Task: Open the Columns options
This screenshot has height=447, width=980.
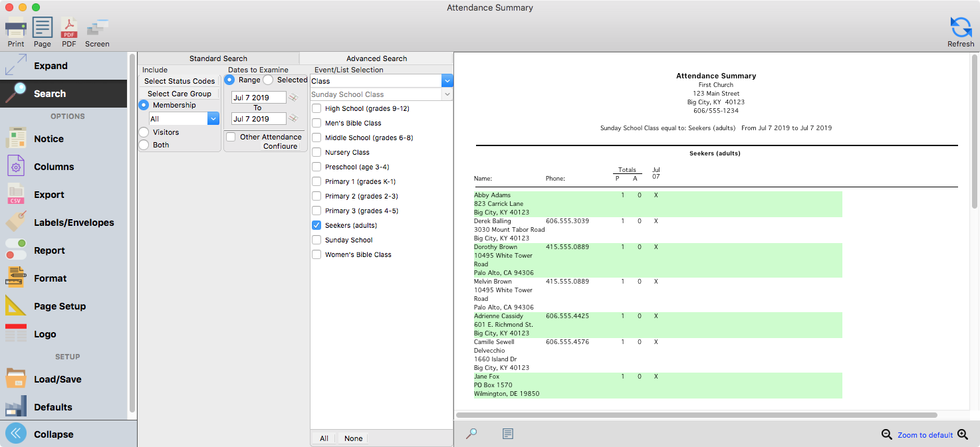Action: pos(54,167)
